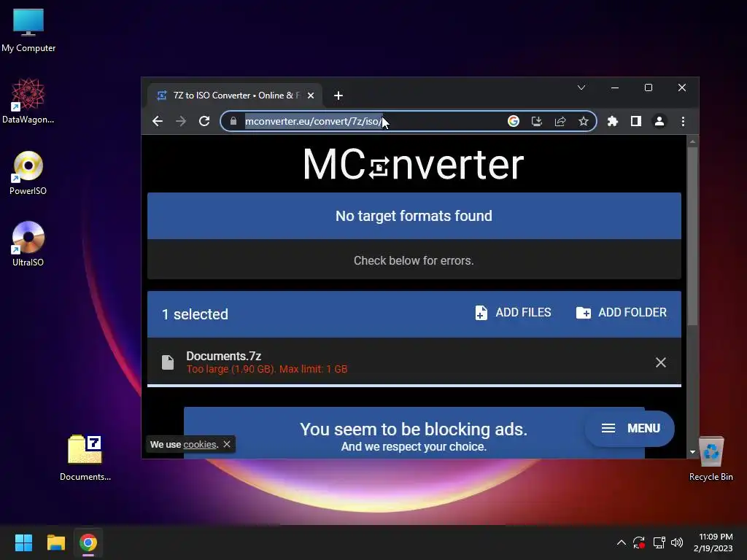This screenshot has width=747, height=560.
Task: Open network tray icon
Action: [659, 542]
